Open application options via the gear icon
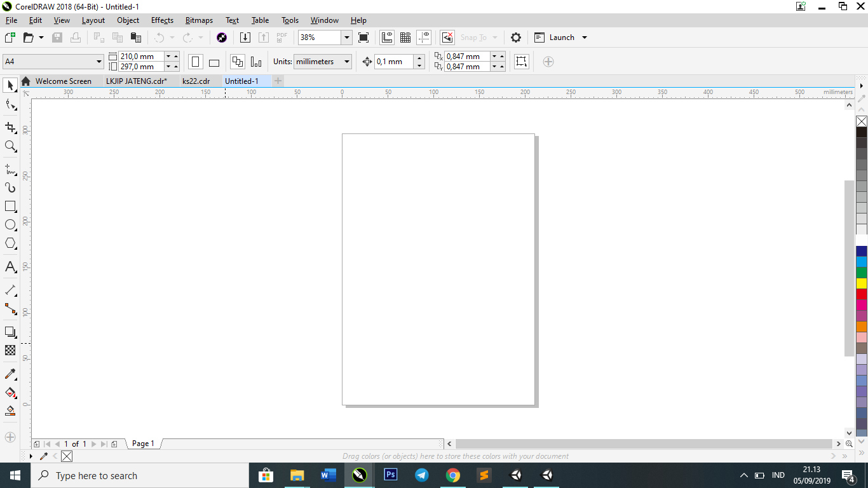Image resolution: width=868 pixels, height=488 pixels. point(515,37)
